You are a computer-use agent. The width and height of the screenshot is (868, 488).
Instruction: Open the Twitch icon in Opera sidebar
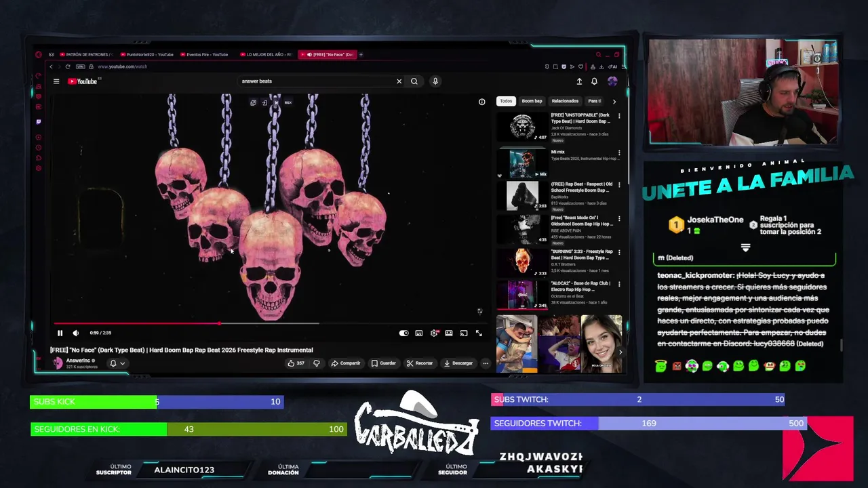click(39, 122)
